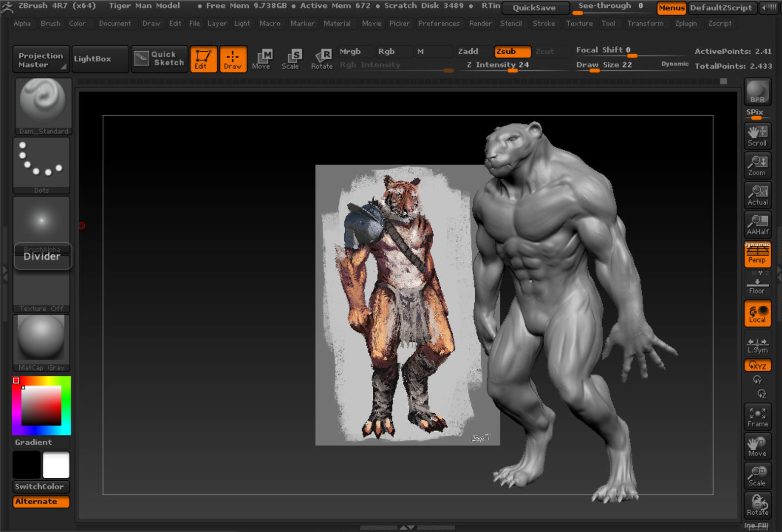Open the Texture Off picker
The image size is (782, 532).
point(41,292)
